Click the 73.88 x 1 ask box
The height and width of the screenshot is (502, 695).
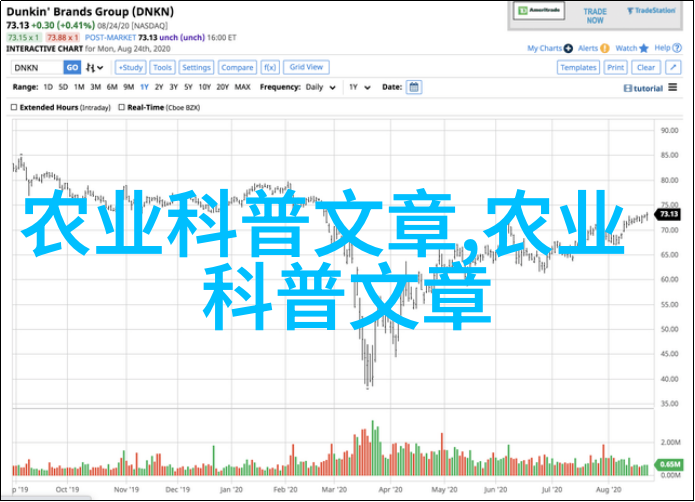pos(63,38)
